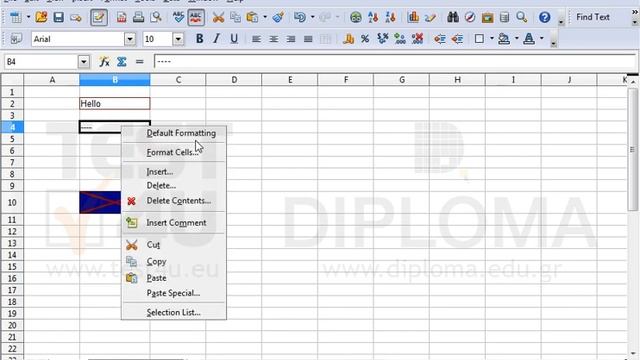
Task: Open the New document dropdown arrow
Action: (x=28, y=17)
